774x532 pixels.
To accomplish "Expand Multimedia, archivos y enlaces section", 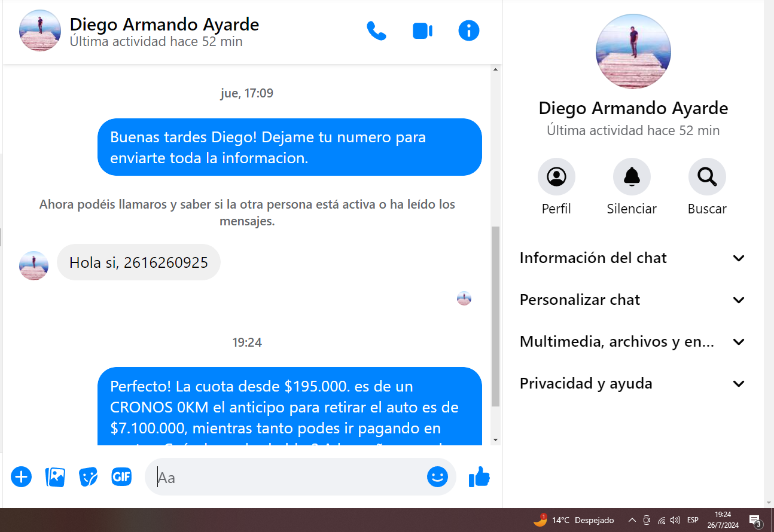I will pyautogui.click(x=633, y=342).
